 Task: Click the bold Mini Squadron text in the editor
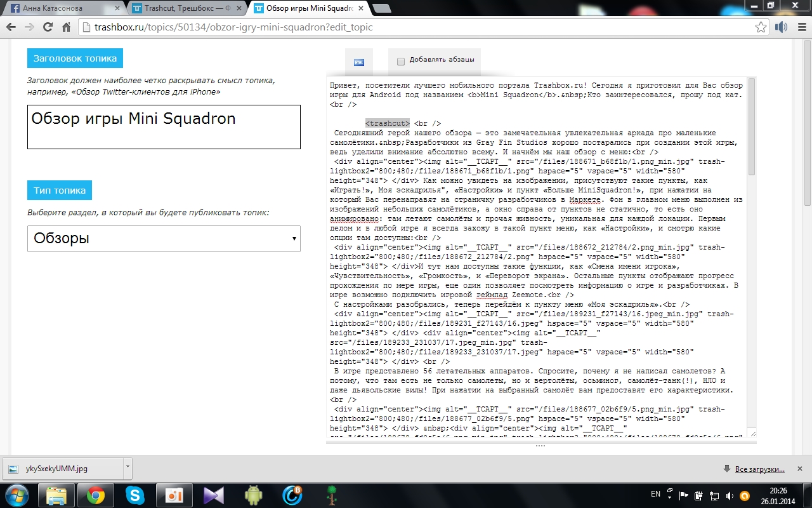click(509, 95)
